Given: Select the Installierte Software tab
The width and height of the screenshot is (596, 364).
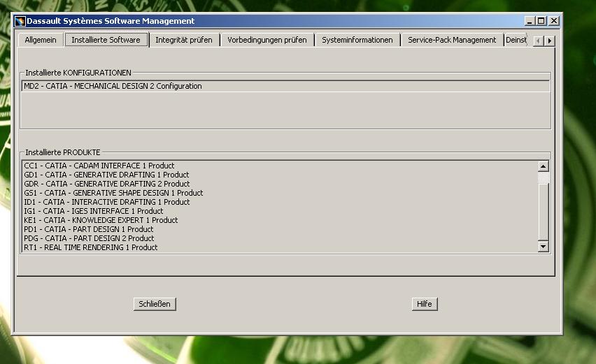Looking at the screenshot, I should (106, 40).
